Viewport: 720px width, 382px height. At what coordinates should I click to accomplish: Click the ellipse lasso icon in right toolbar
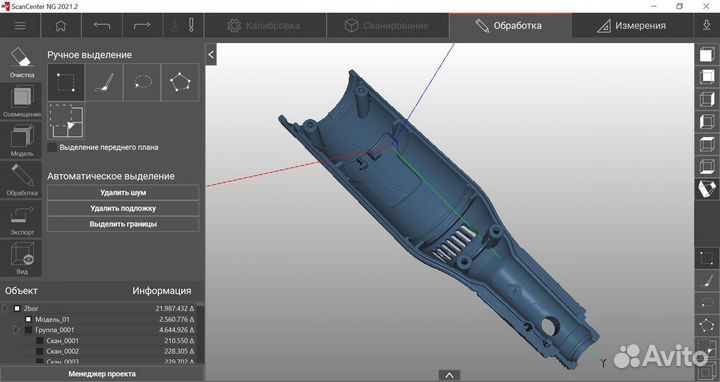coord(707,303)
